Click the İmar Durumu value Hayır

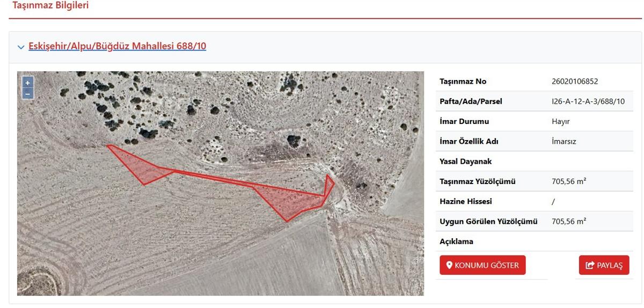pyautogui.click(x=561, y=121)
